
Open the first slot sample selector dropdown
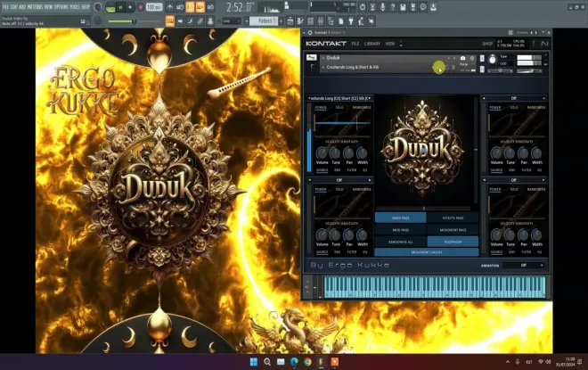click(x=339, y=98)
